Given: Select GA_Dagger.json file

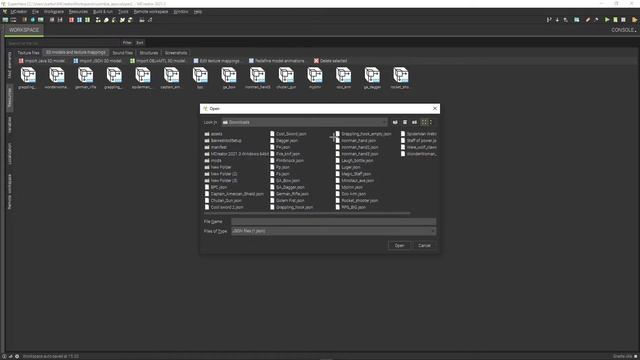Looking at the screenshot, I should tap(287, 187).
